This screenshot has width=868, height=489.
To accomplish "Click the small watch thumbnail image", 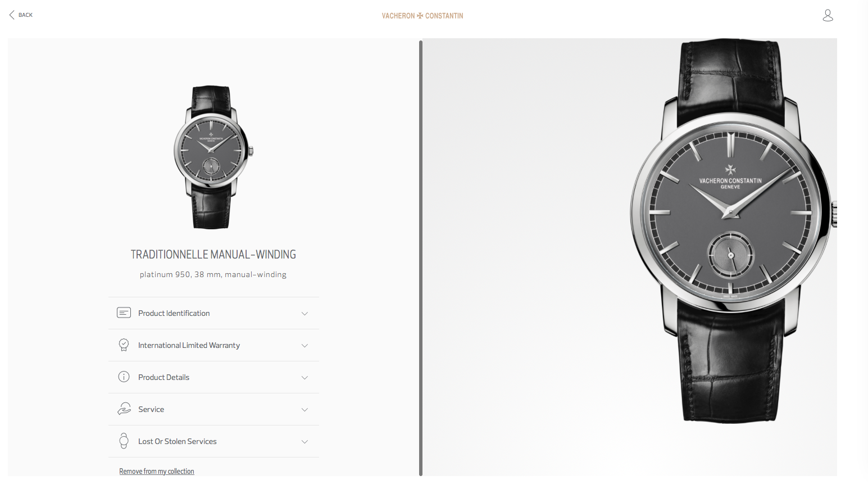I will click(x=213, y=157).
